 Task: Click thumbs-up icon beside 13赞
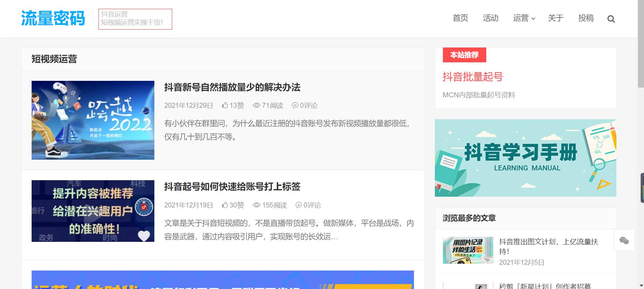pos(225,105)
